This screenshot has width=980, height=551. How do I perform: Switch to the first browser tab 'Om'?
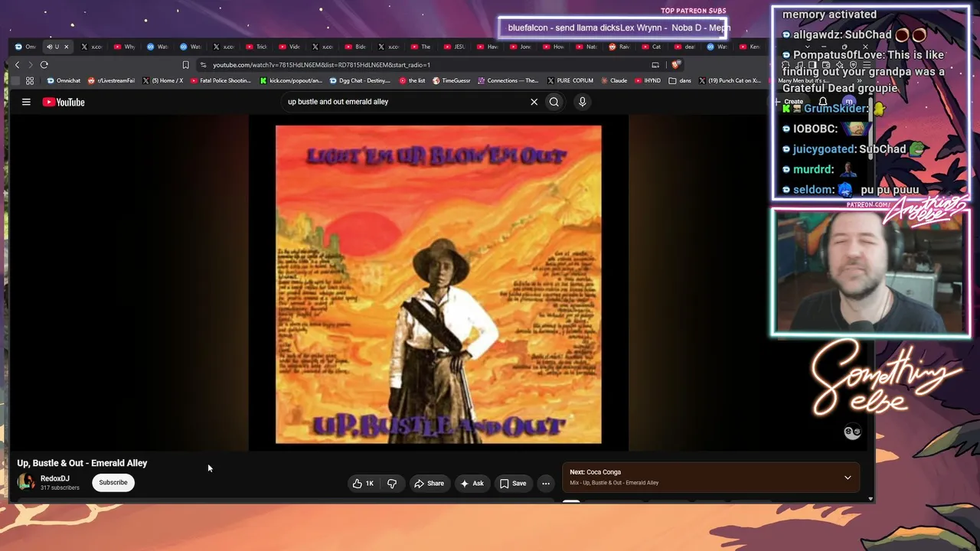(26, 47)
